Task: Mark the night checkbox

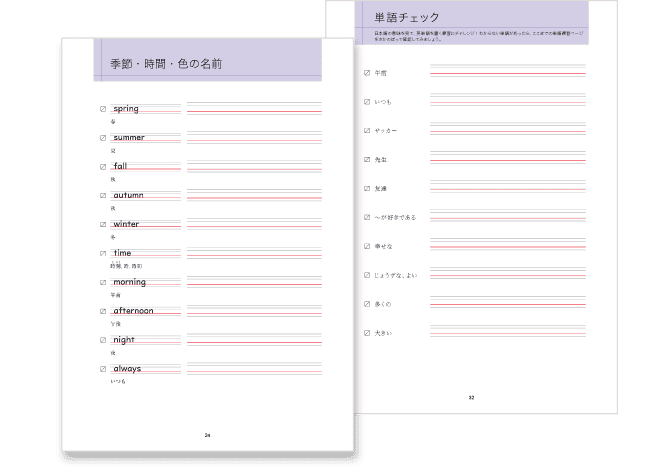Action: pyautogui.click(x=103, y=340)
